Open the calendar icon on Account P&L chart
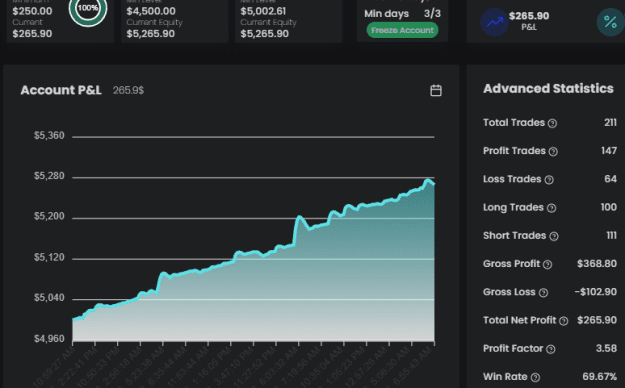Image resolution: width=625 pixels, height=388 pixels. click(436, 91)
